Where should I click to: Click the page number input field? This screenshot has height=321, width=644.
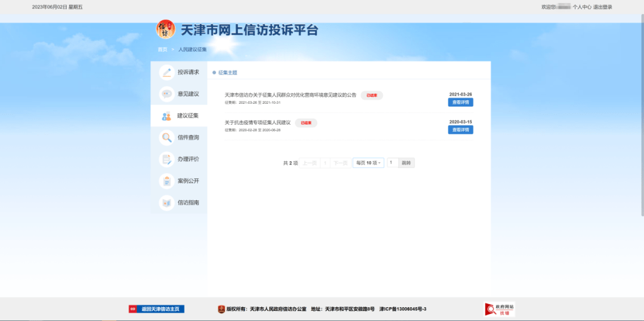(392, 163)
